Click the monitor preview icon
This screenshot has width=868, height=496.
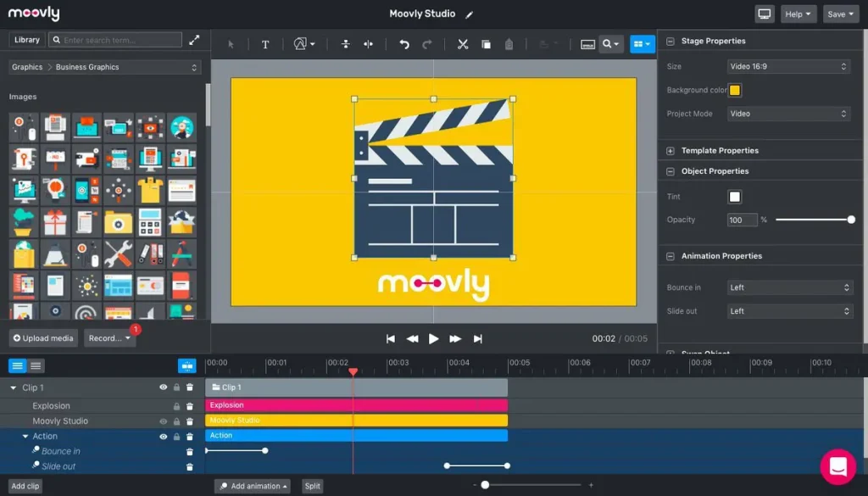coord(765,14)
